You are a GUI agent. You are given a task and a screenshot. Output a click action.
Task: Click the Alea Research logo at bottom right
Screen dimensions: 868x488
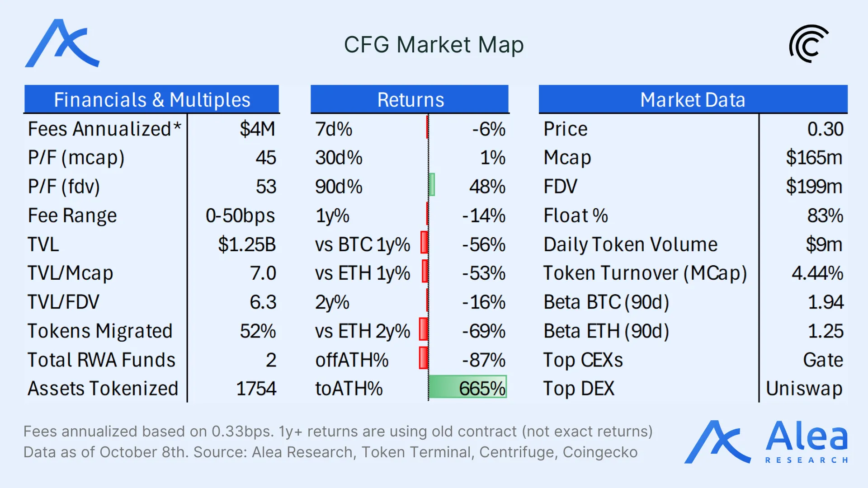[x=766, y=442]
